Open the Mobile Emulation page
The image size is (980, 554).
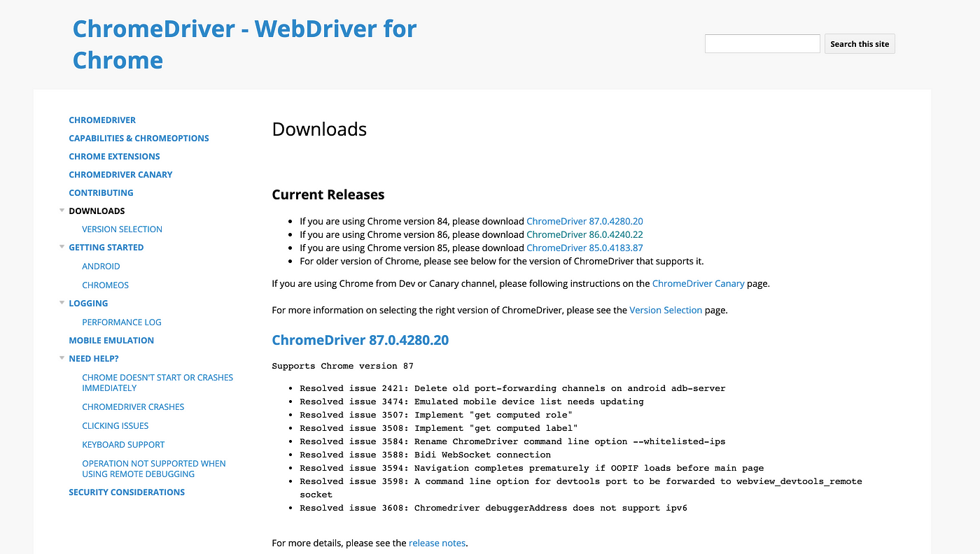111,341
